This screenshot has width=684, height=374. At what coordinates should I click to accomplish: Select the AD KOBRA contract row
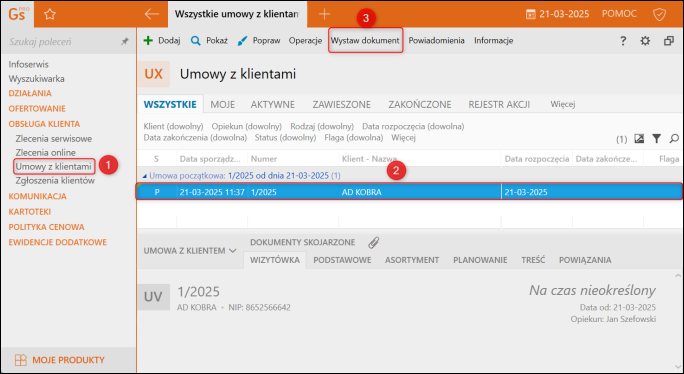pos(409,192)
